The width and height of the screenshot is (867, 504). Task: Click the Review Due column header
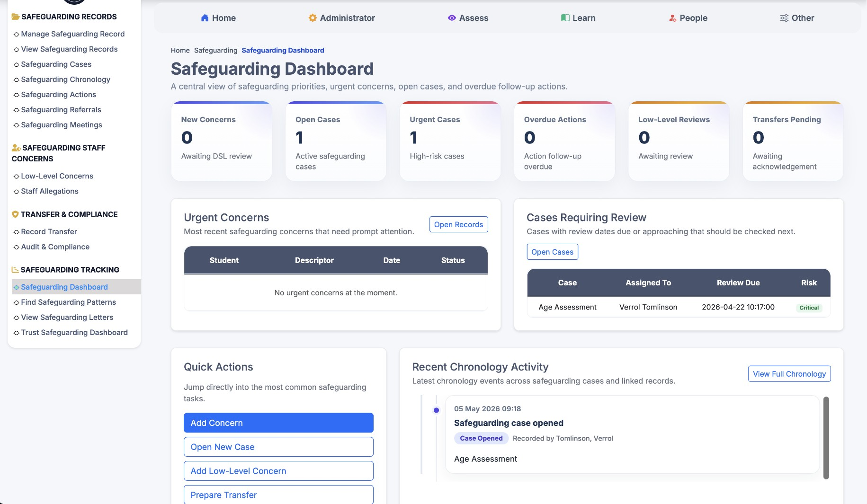[x=738, y=283]
